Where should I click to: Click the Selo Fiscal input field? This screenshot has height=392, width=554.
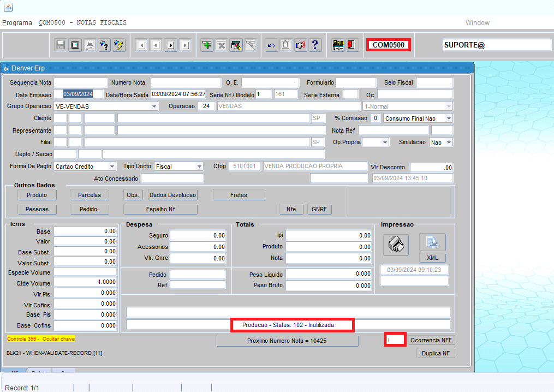[x=434, y=82]
